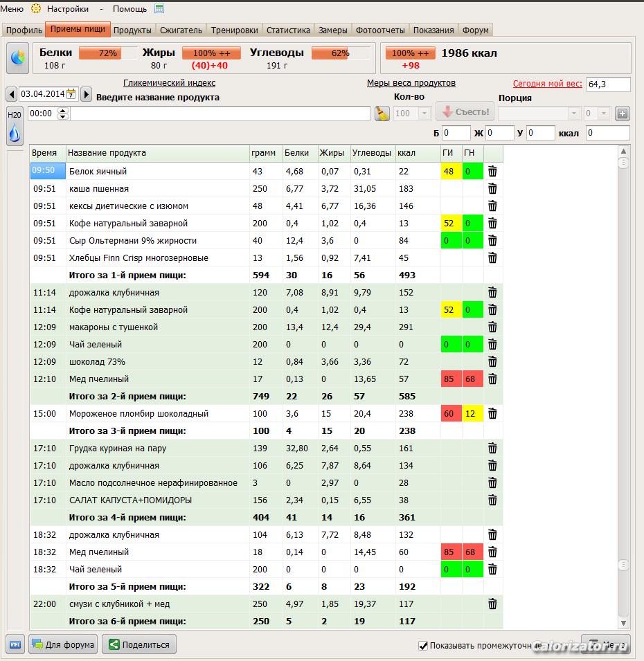
Task: Click the Жиры 100% ++ progress bar
Action: pos(211,53)
